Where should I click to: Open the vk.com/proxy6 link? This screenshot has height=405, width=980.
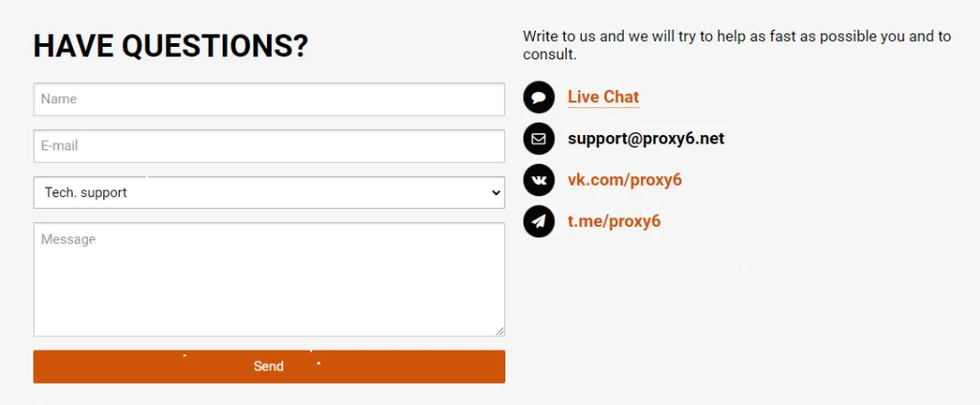[x=624, y=180]
